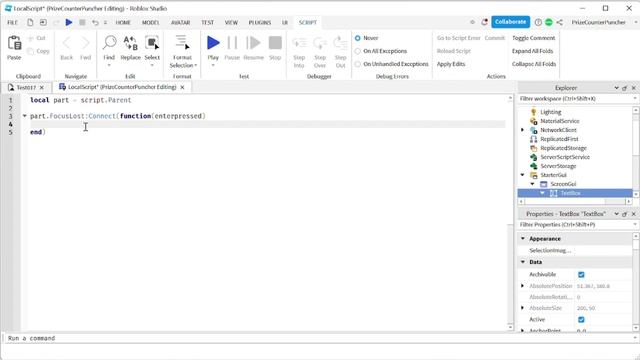This screenshot has height=360, width=640.
Task: Click the Copy icon
Action: [x=31, y=51]
